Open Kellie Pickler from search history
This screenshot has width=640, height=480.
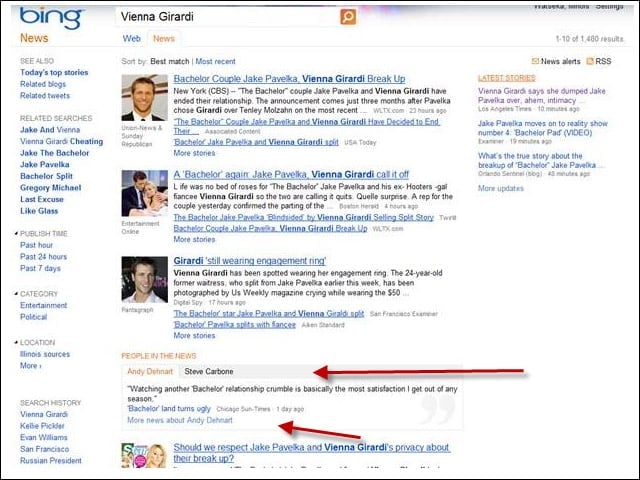42,426
